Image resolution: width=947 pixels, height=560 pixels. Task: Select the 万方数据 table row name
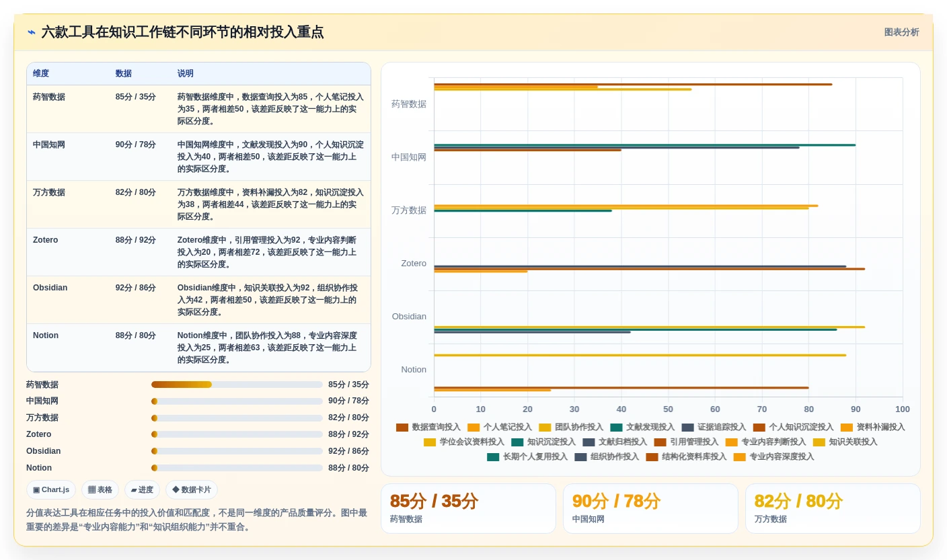(x=49, y=192)
